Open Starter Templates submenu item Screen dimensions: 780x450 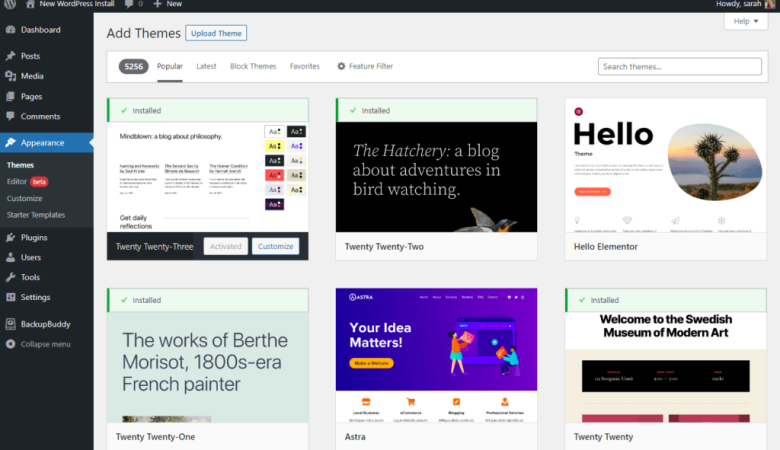tap(36, 215)
